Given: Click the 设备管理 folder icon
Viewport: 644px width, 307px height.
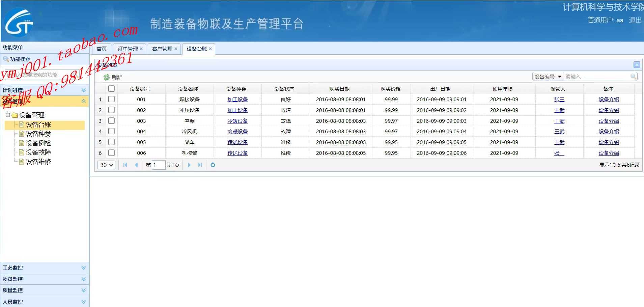Looking at the screenshot, I should (15, 115).
